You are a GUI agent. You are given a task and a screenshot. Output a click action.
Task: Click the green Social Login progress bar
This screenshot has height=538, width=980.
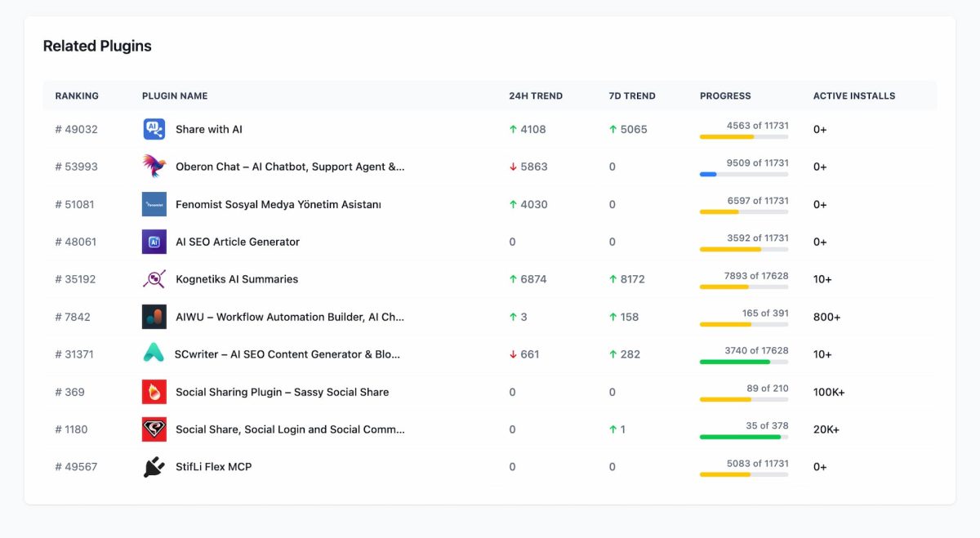(744, 438)
